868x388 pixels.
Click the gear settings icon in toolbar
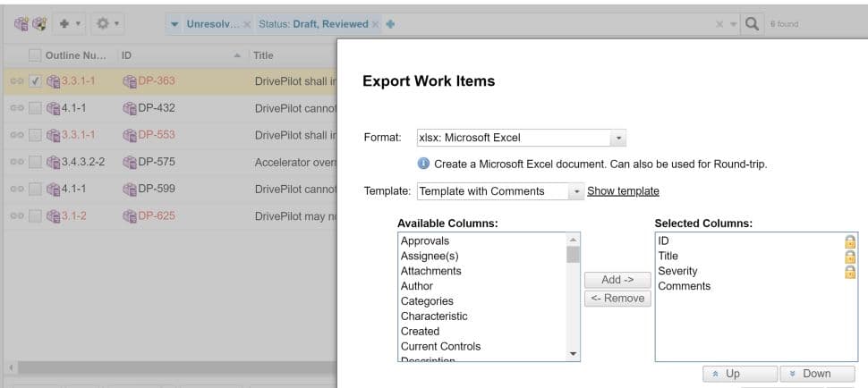(103, 24)
